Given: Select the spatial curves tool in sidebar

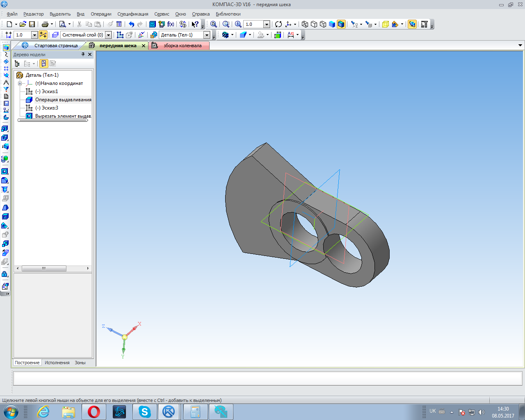Looking at the screenshot, I should (6, 54).
